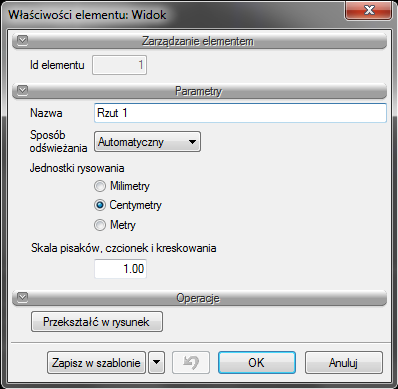This screenshot has height=389, width=398.
Task: Click the Parametry header title text
Action: [x=199, y=91]
